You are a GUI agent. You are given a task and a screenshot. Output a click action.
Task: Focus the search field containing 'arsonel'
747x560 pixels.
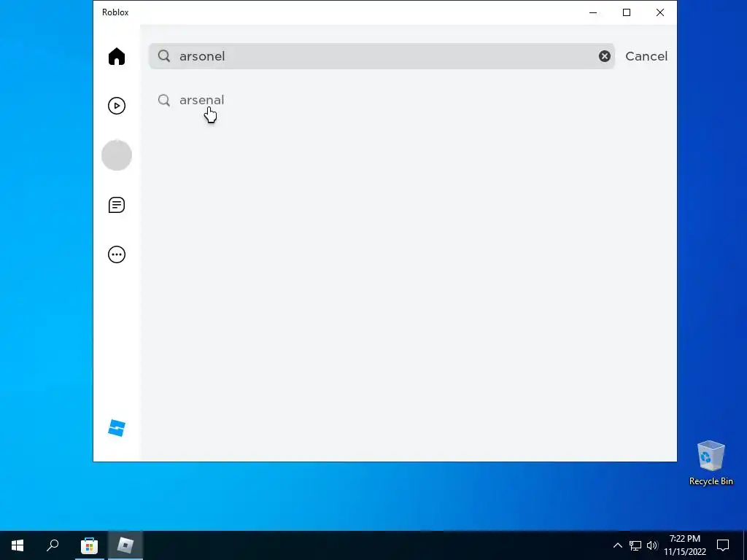(x=382, y=56)
